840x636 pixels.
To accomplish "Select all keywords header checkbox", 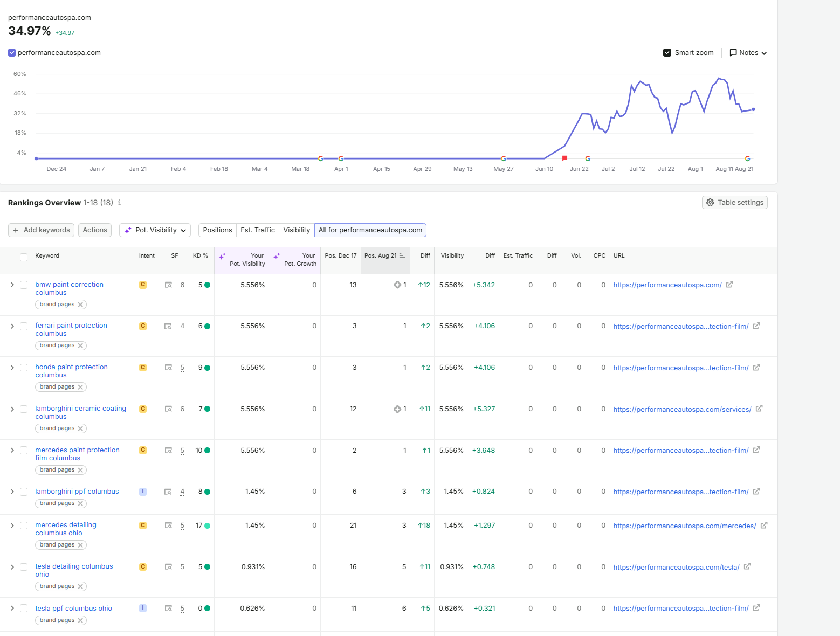I will tap(24, 257).
